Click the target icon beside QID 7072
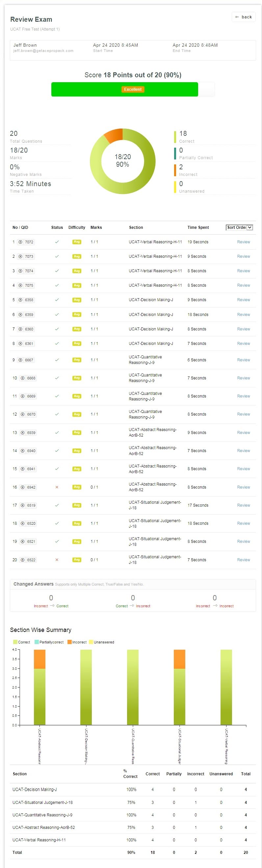262x868 pixels. (20, 242)
